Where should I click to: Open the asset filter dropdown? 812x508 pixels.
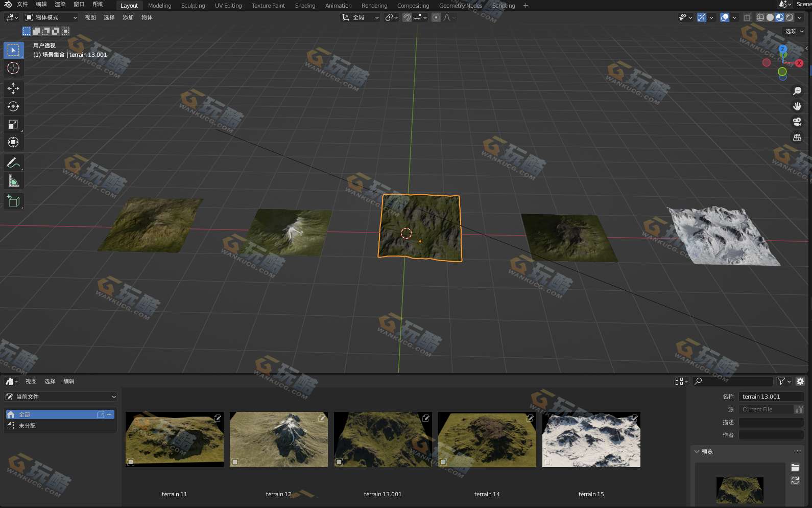(x=784, y=381)
